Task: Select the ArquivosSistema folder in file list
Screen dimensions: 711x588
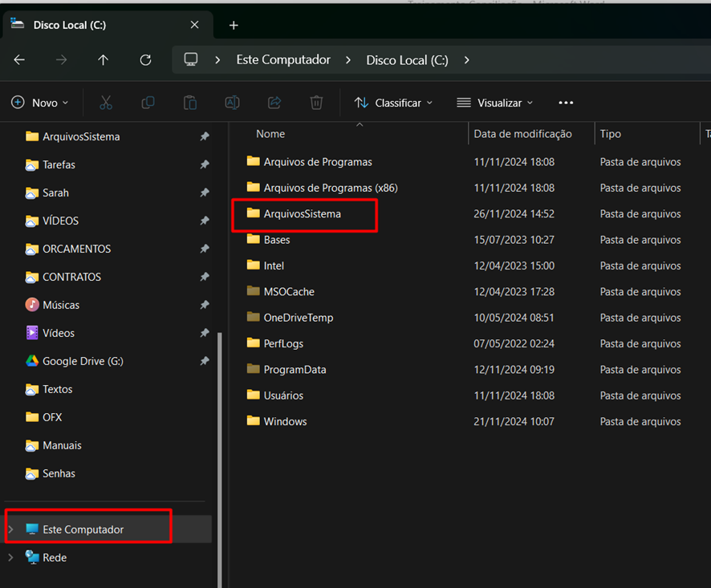Action: 302,214
